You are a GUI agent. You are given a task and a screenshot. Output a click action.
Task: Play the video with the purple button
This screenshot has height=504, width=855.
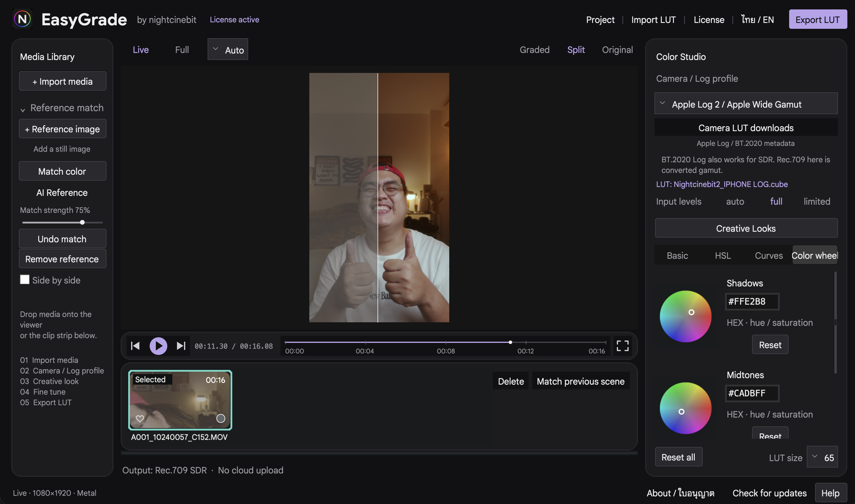158,346
